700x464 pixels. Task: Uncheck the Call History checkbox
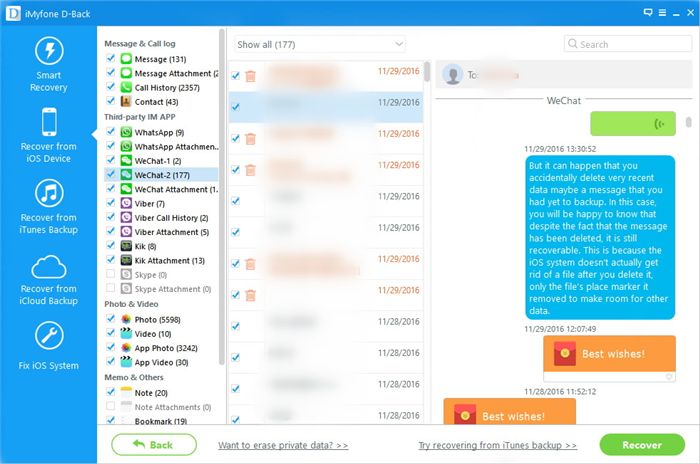(x=111, y=87)
